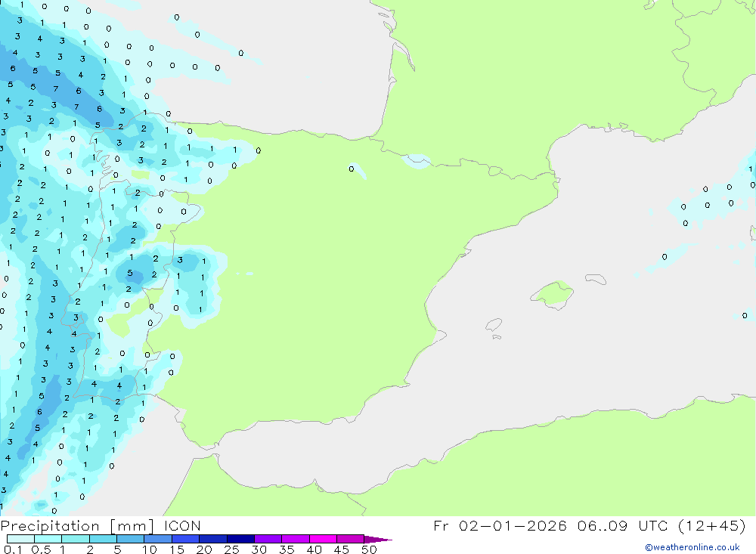The image size is (756, 554).
Task: Pick the 1 to 2 mm legend swatch
Action: 75,539
